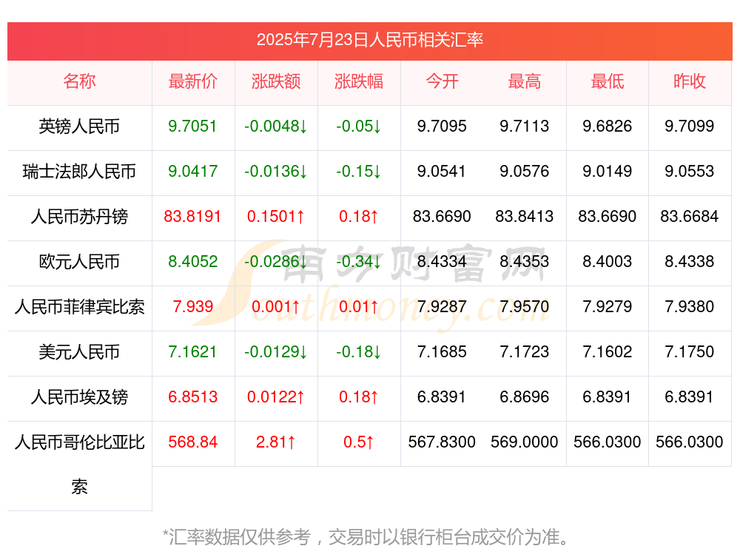Select previous close 9.0553

coord(690,172)
